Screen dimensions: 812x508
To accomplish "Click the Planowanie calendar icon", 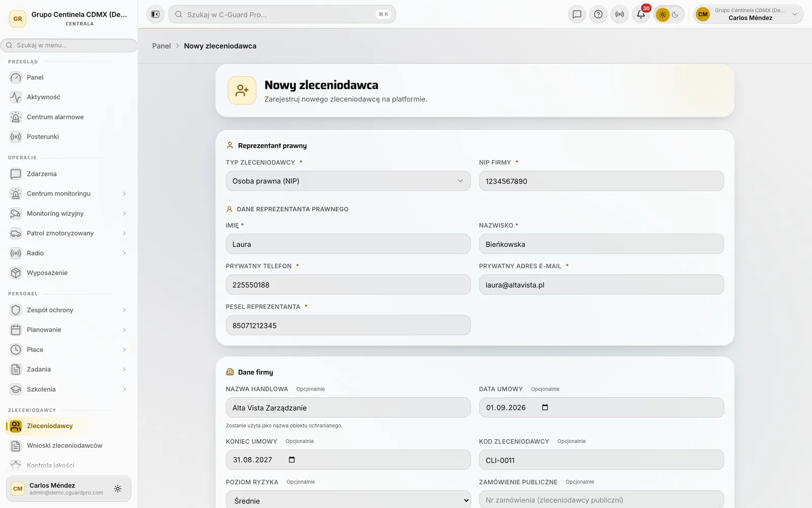I will (16, 330).
